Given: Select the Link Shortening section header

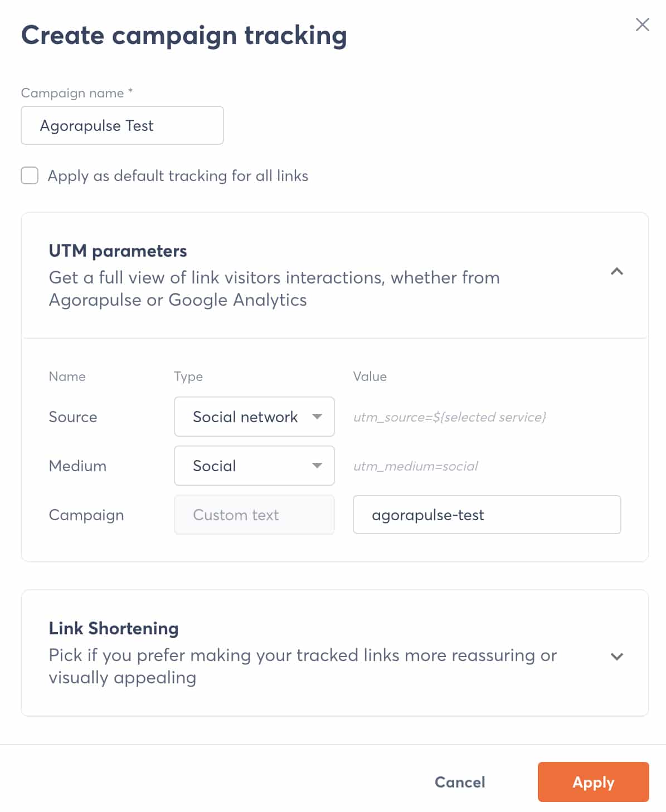Looking at the screenshot, I should click(x=114, y=628).
